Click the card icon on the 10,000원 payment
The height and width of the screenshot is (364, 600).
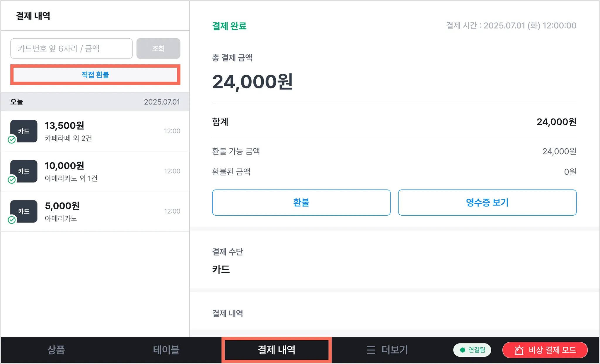24,171
